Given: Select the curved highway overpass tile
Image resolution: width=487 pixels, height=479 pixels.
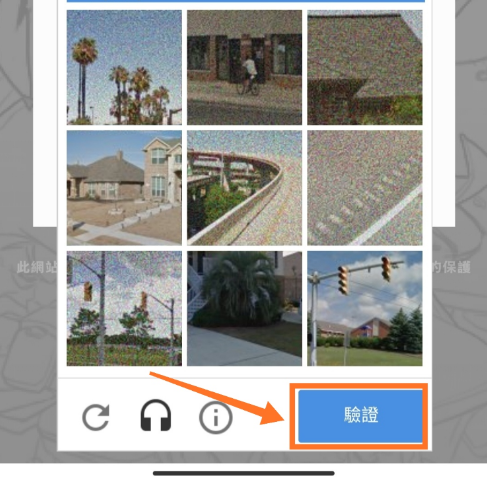Looking at the screenshot, I should click(244, 188).
